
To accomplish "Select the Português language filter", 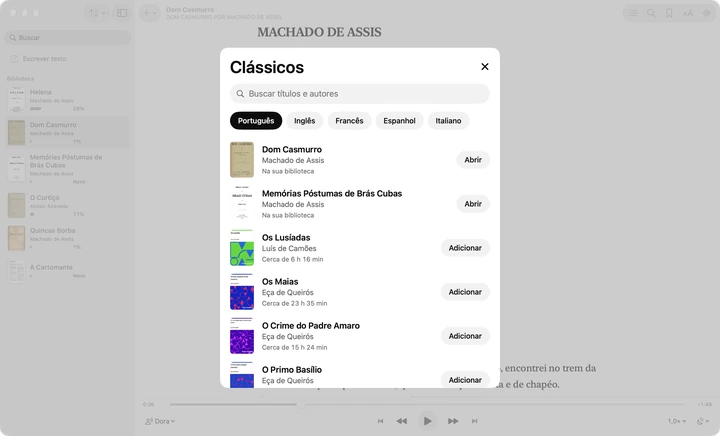I will pyautogui.click(x=256, y=121).
